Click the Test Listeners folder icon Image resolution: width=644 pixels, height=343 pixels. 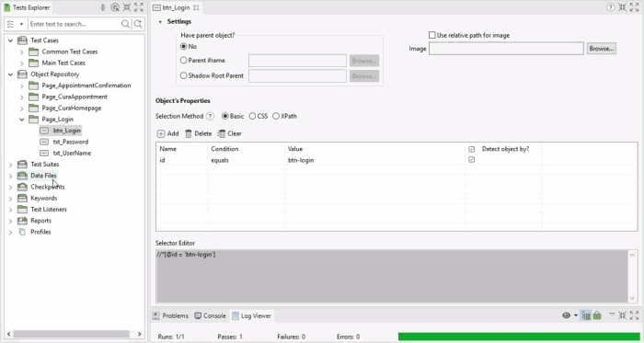click(22, 210)
